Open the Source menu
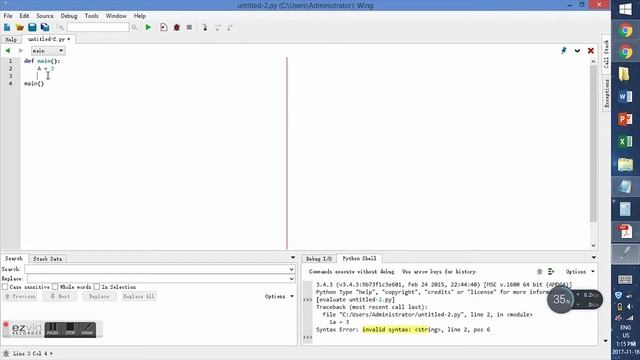640x360 pixels. 45,16
